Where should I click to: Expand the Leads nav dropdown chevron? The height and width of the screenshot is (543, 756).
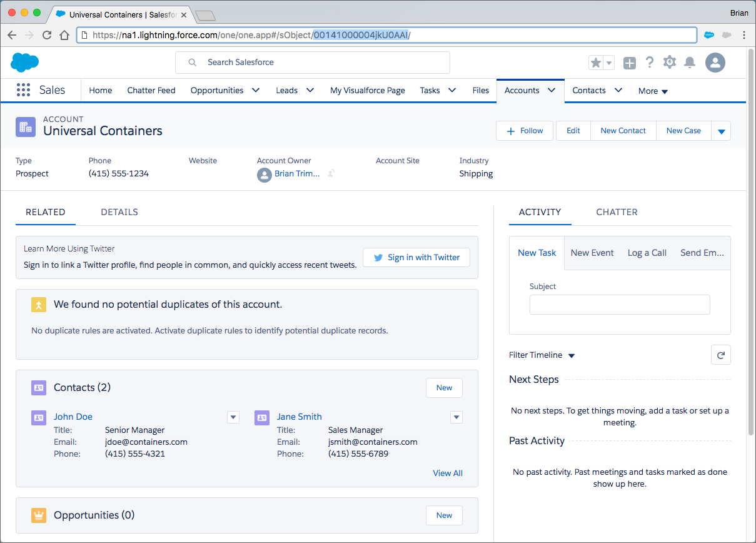click(x=310, y=90)
